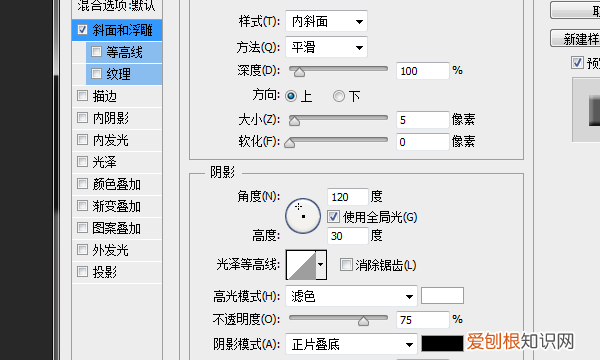Click the 大小 slider handle
The image size is (600, 360).
(x=294, y=121)
